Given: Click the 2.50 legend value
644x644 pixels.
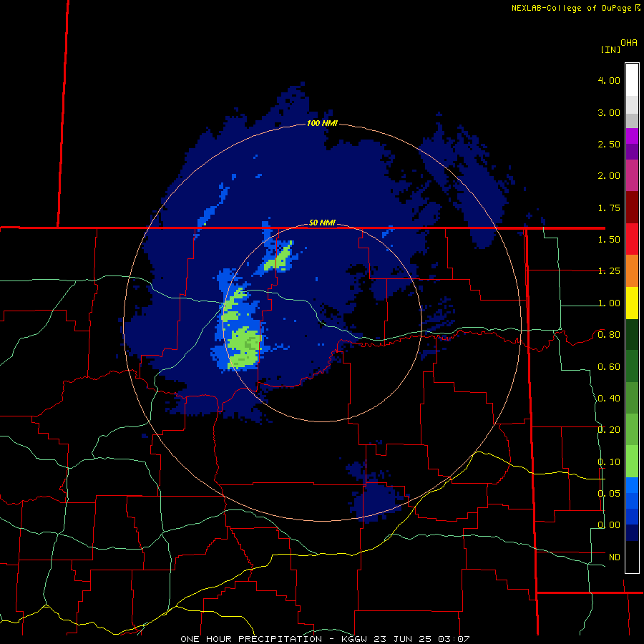Looking at the screenshot, I should click(609, 144).
